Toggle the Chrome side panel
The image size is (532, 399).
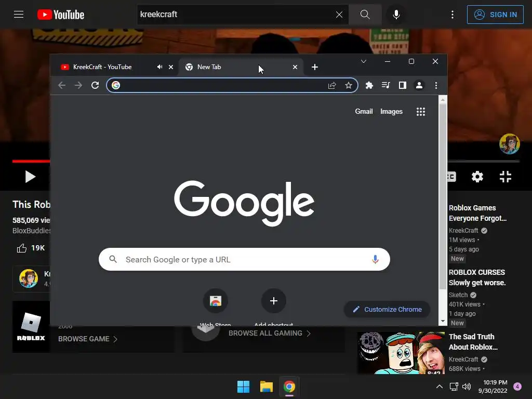[403, 85]
